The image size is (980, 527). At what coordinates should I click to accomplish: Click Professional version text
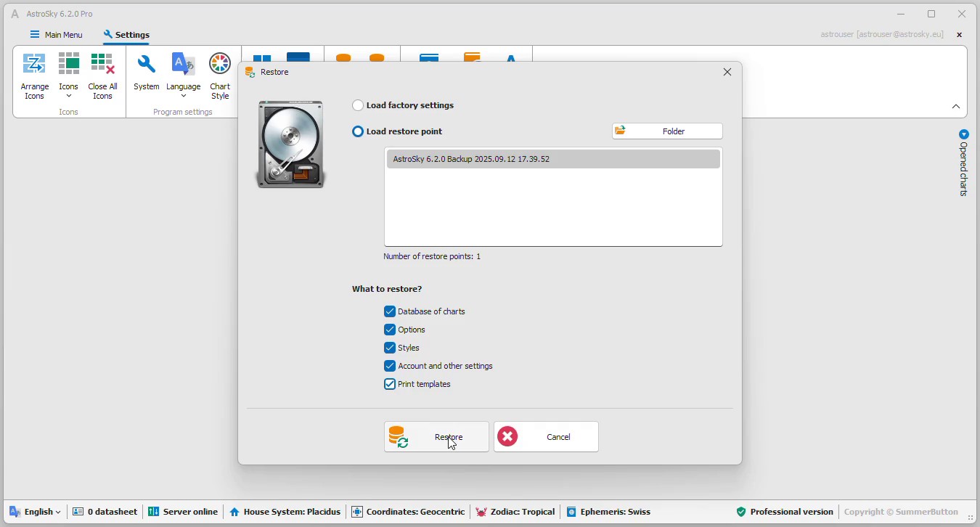[x=791, y=512]
